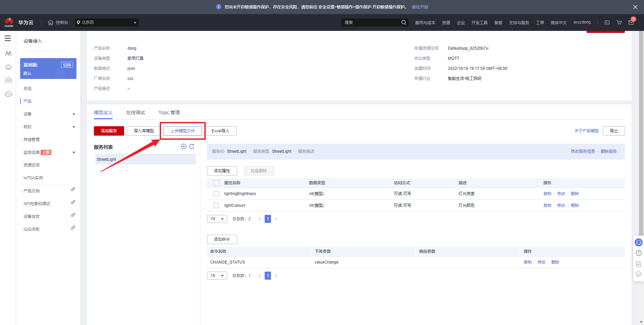Open the bottom cloud icon in left rail

[x=8, y=94]
